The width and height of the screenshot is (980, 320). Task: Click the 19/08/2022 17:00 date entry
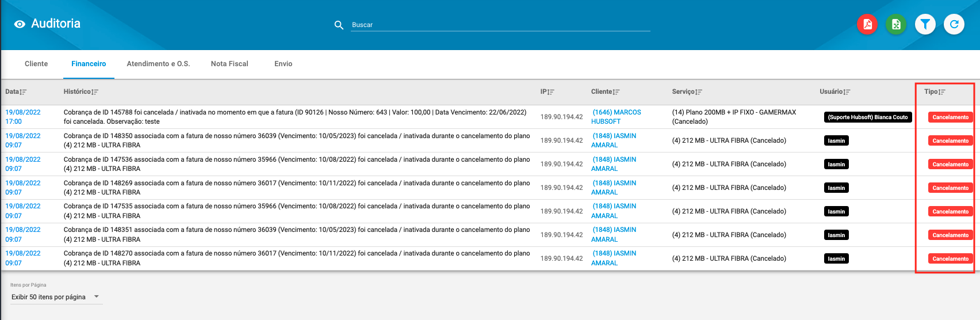tap(23, 117)
